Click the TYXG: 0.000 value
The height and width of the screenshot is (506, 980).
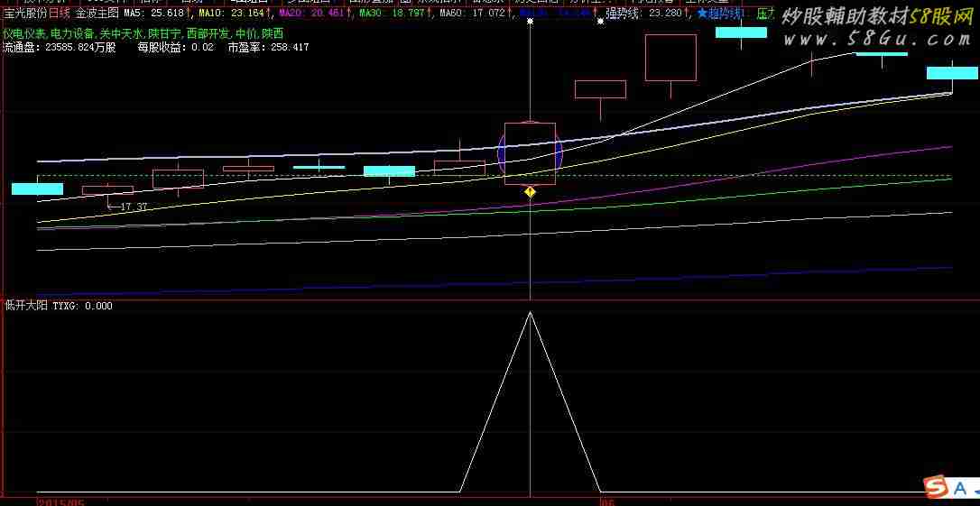(83, 306)
